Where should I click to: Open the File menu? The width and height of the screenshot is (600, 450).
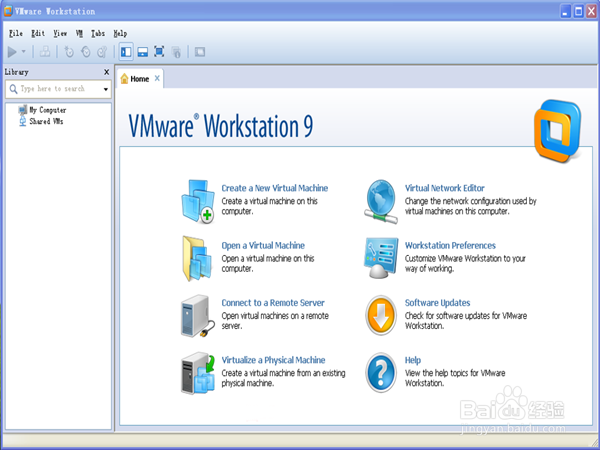16,34
